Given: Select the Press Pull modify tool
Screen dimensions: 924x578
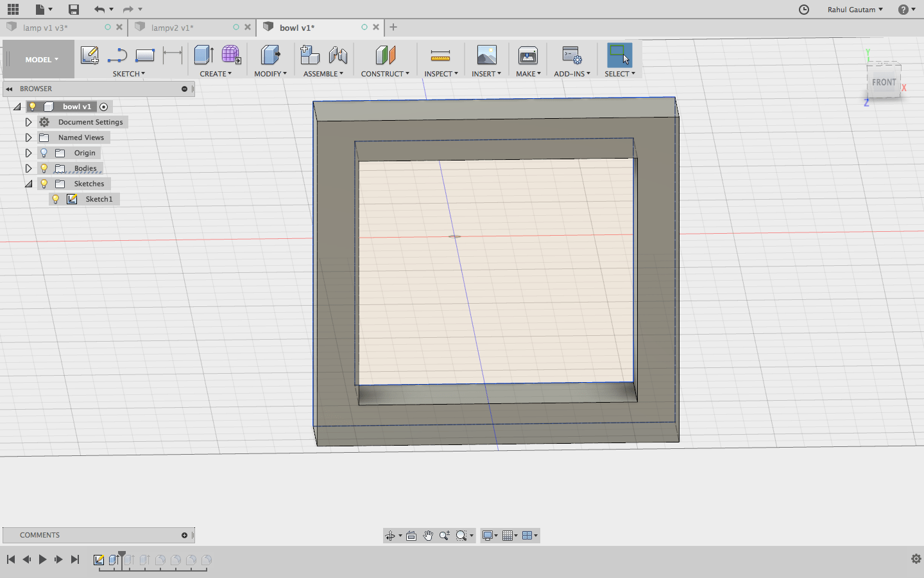Looking at the screenshot, I should [x=270, y=55].
